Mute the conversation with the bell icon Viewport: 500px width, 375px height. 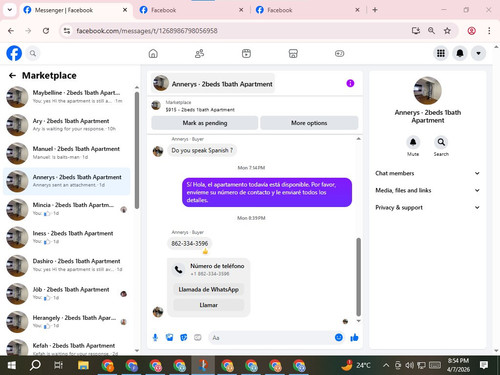pyautogui.click(x=413, y=142)
